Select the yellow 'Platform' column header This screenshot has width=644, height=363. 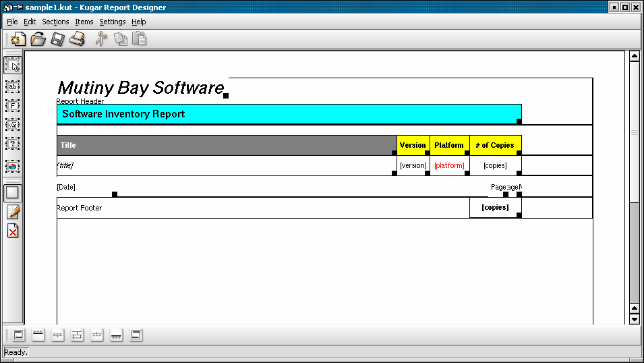(450, 145)
